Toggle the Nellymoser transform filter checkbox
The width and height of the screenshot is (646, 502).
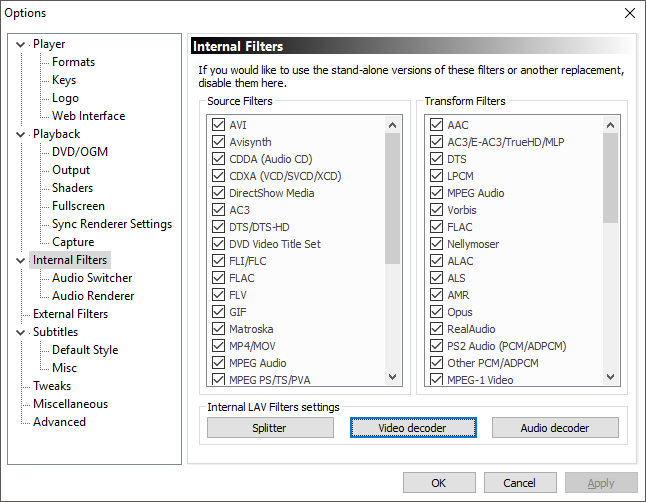point(436,244)
